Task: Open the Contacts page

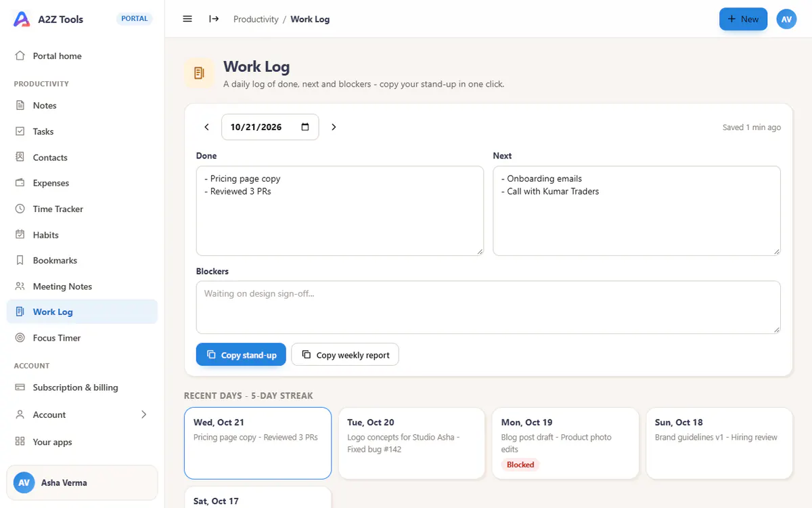Action: tap(82, 157)
